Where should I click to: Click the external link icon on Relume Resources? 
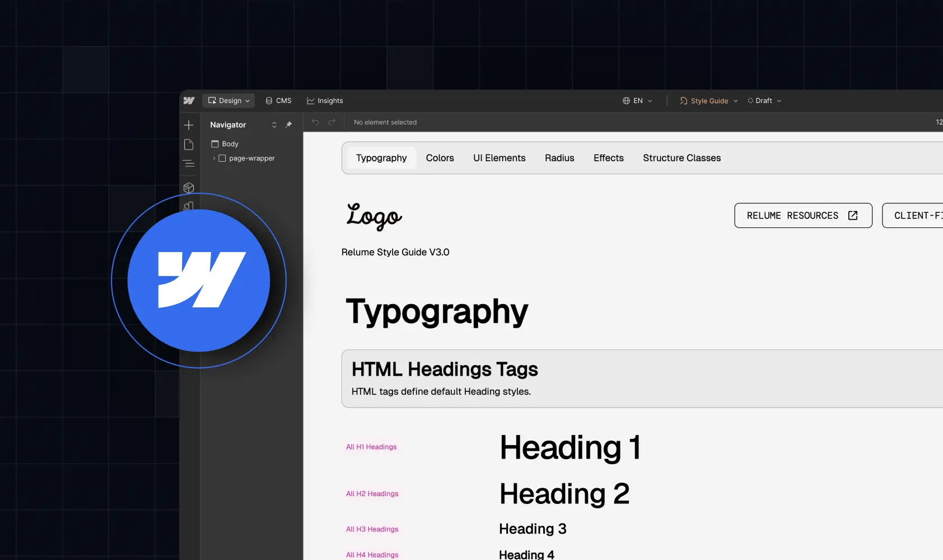tap(853, 216)
